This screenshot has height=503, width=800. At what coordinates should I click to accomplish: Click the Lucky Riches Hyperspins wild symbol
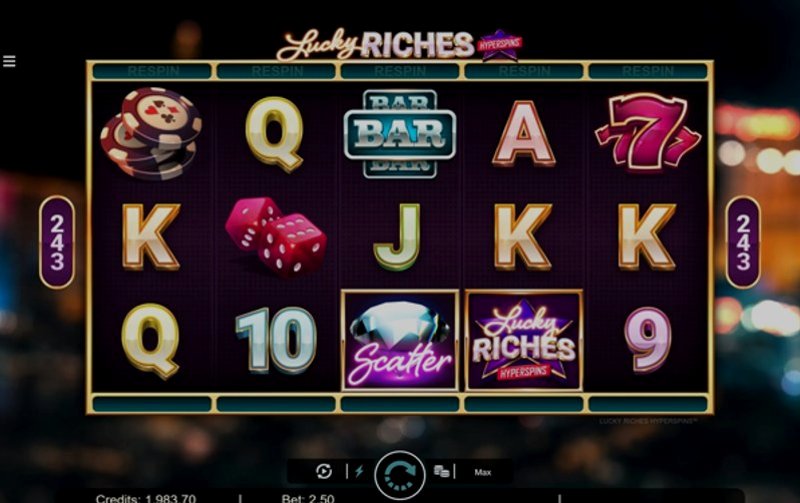[x=524, y=340]
